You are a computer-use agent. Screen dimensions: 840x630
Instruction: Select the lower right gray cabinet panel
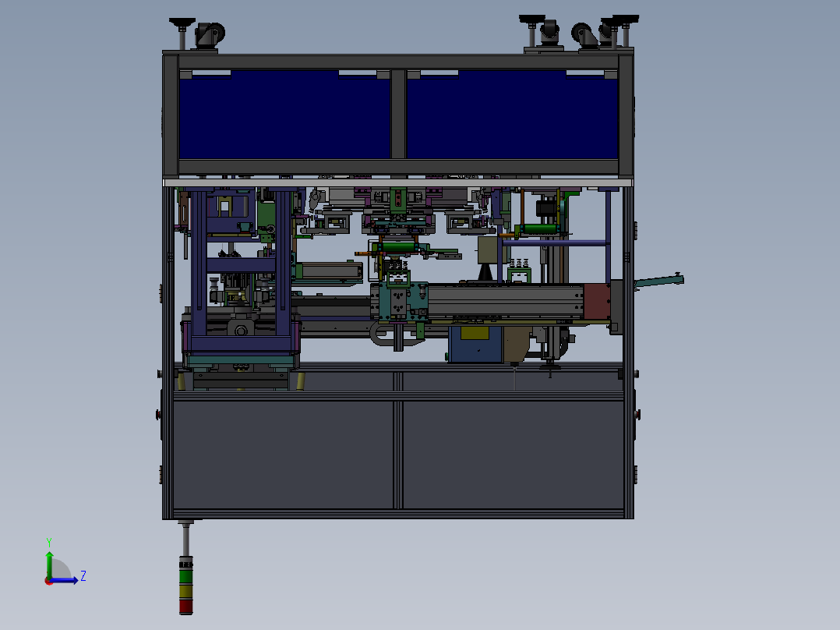513,455
